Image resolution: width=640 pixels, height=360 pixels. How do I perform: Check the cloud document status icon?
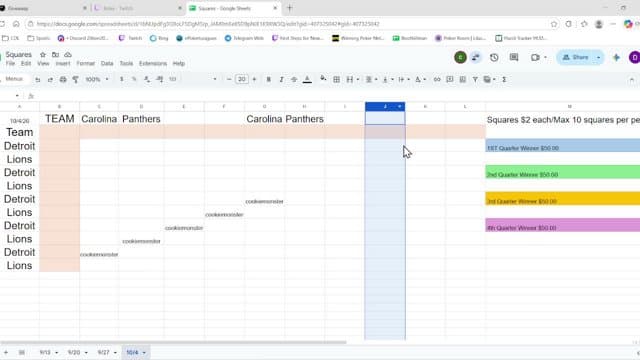(x=68, y=54)
